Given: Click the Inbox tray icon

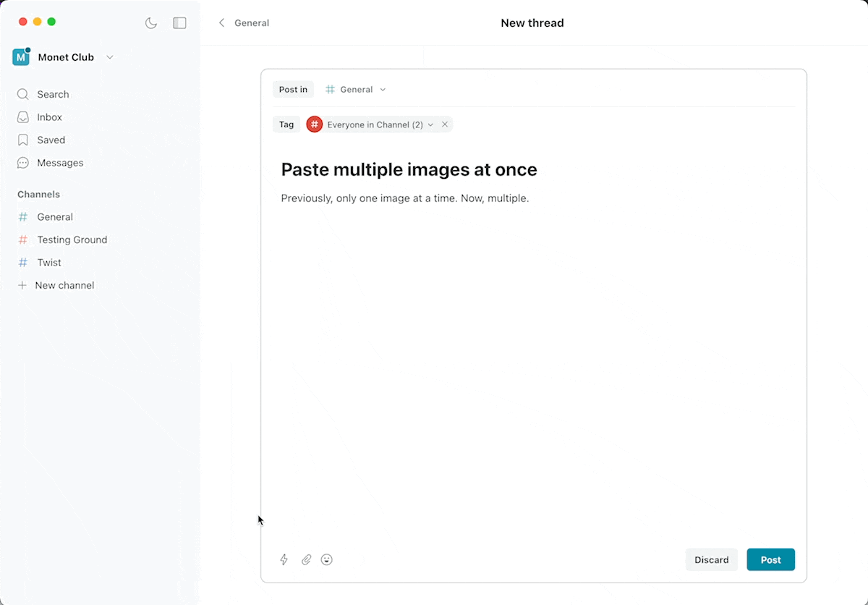Looking at the screenshot, I should pyautogui.click(x=23, y=117).
